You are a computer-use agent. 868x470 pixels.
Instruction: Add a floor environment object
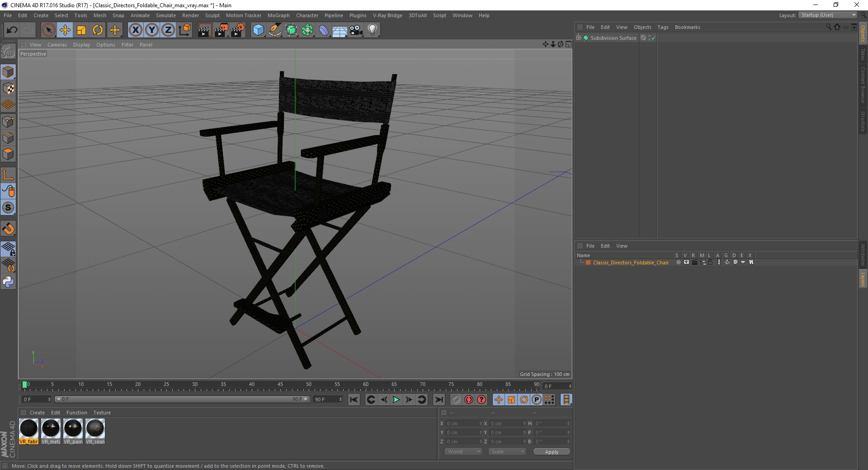pyautogui.click(x=340, y=30)
